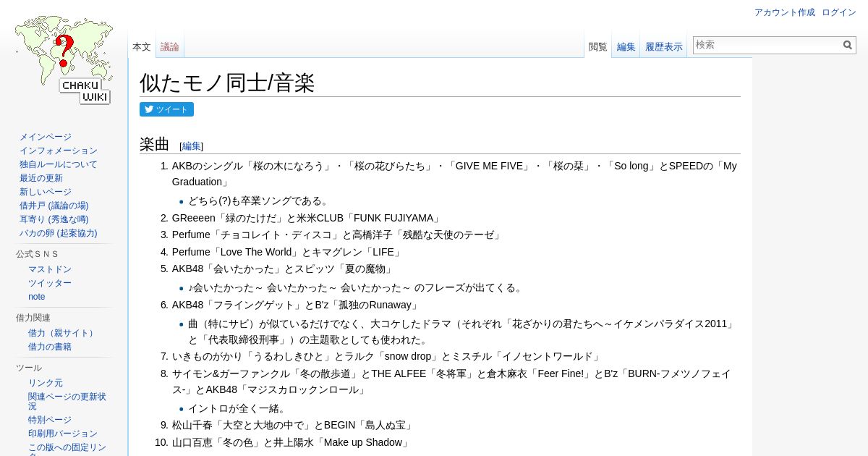Click list item いきものがかり「うるわしきひと」
Viewport: 868px width, 456px height.
pos(386,356)
